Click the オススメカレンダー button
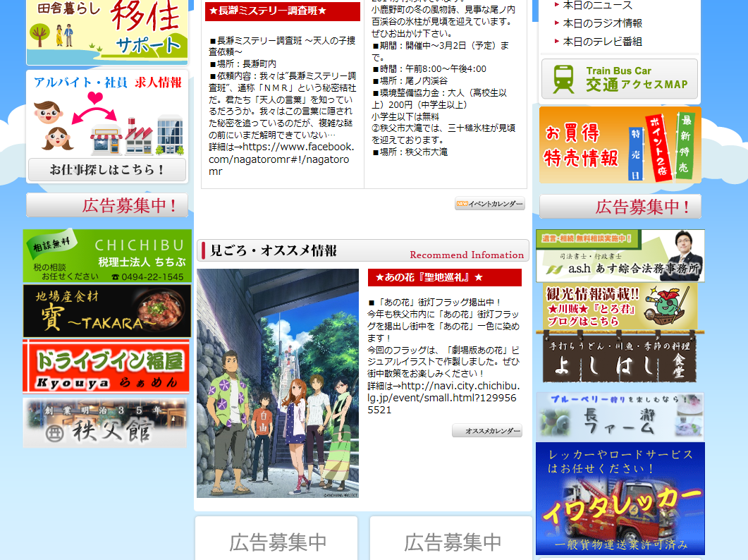The height and width of the screenshot is (560, 748). click(x=487, y=431)
